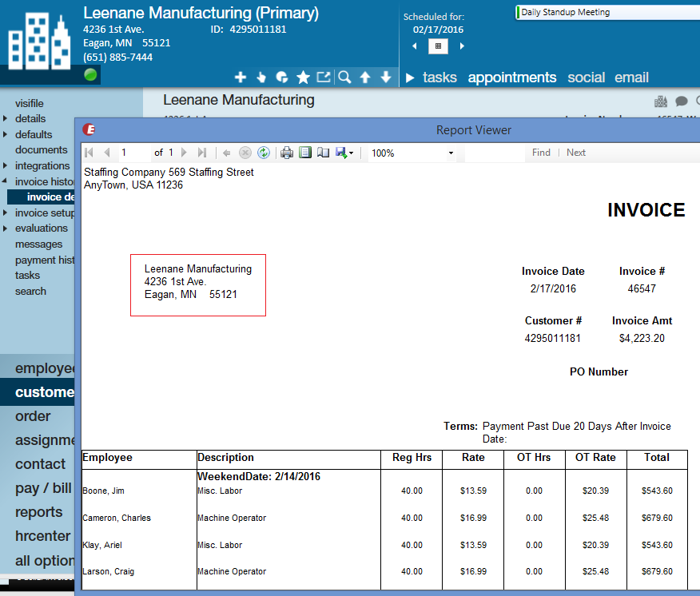The height and width of the screenshot is (596, 700).
Task: Click the Find link in Report Viewer
Action: (541, 153)
